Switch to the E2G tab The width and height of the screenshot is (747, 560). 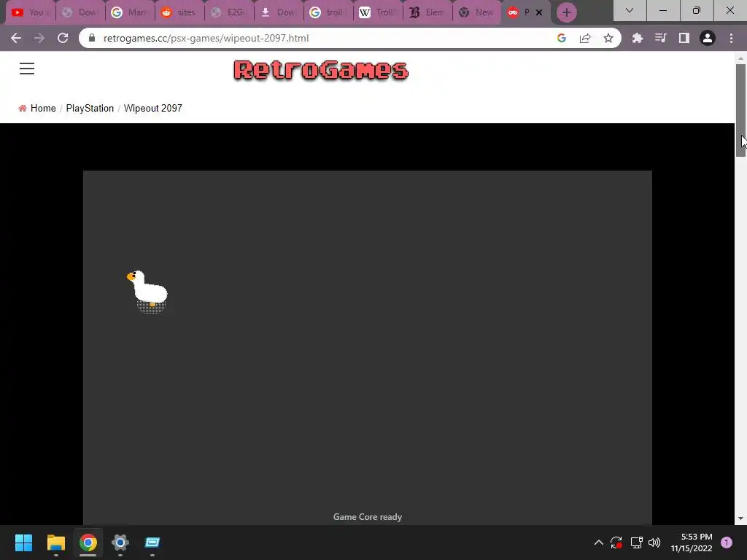tap(228, 12)
